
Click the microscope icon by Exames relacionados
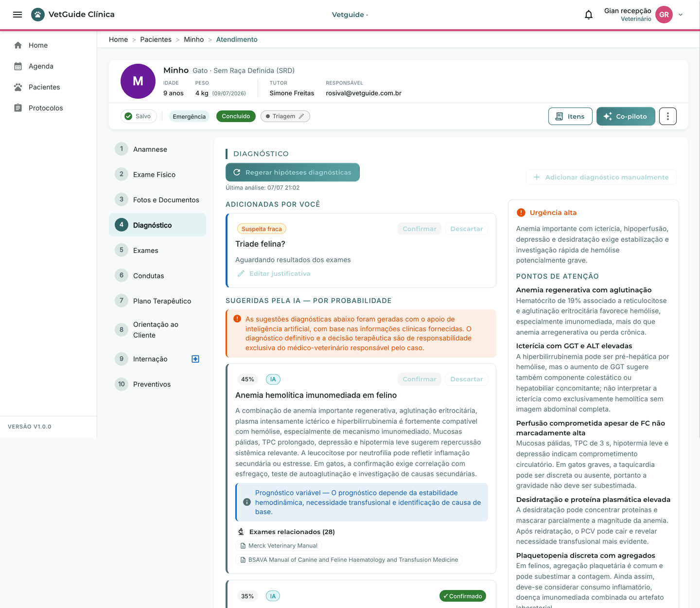[x=241, y=532]
